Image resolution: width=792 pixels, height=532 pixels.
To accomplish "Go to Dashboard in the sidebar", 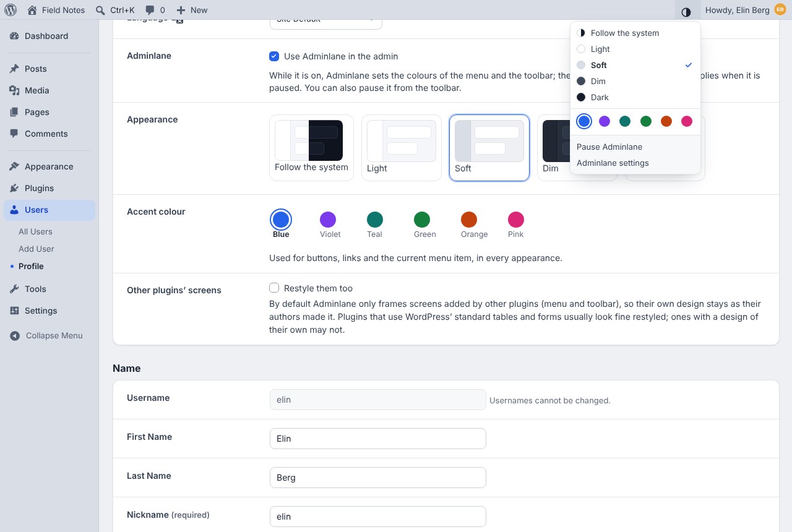I will point(49,36).
